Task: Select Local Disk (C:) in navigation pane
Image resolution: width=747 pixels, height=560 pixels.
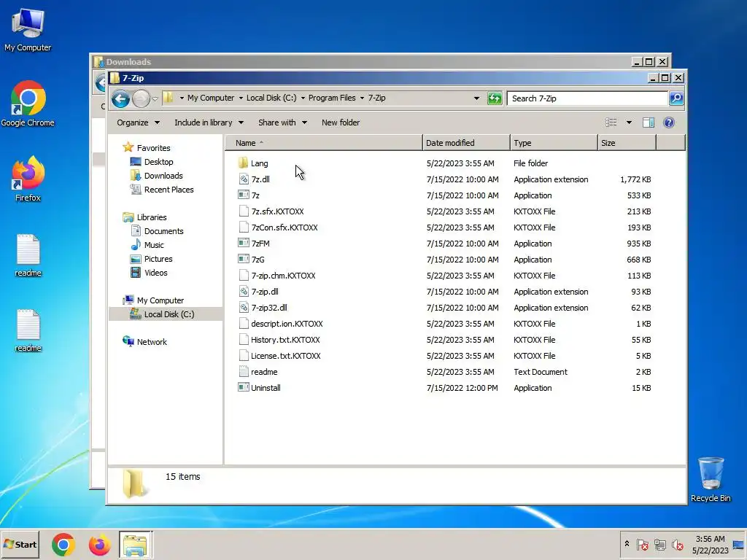Action: point(169,314)
